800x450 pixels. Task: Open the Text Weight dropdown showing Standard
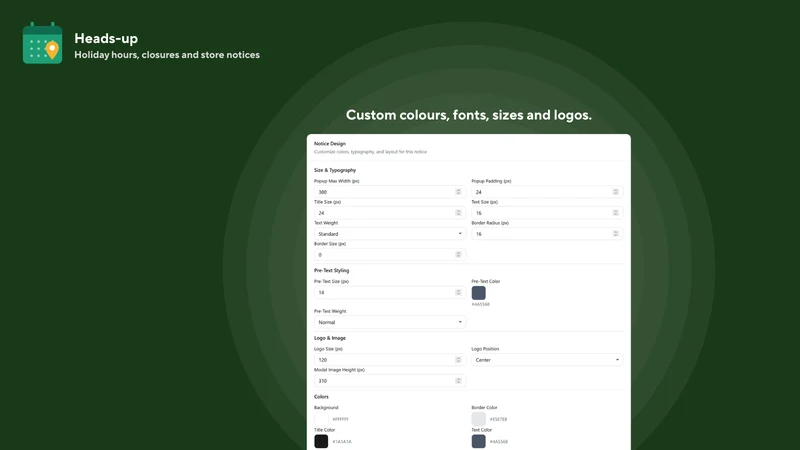390,234
